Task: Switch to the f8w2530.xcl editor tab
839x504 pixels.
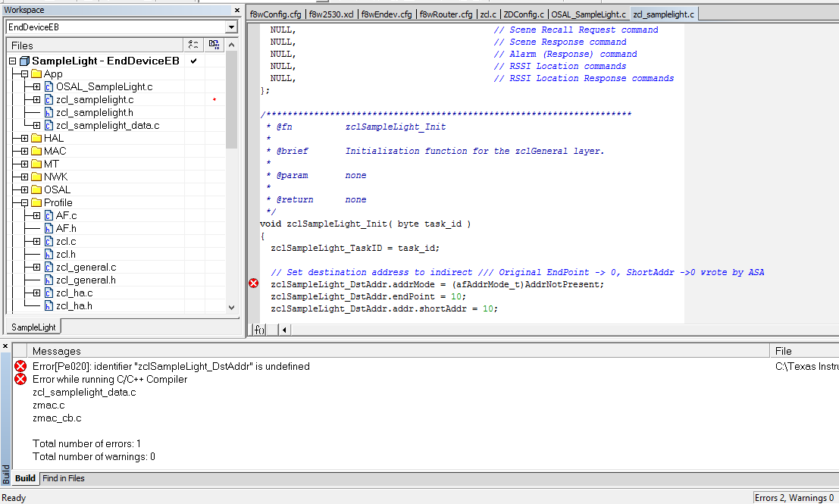Action: [331, 14]
